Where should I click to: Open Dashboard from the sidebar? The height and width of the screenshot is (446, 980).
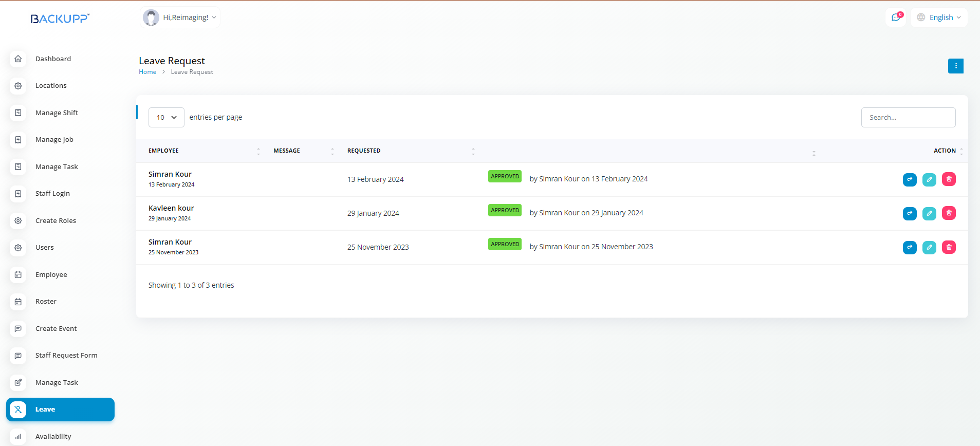click(x=53, y=59)
